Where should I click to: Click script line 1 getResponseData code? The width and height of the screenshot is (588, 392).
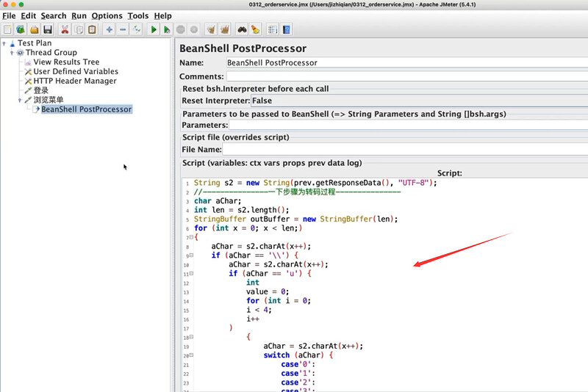[x=315, y=183]
